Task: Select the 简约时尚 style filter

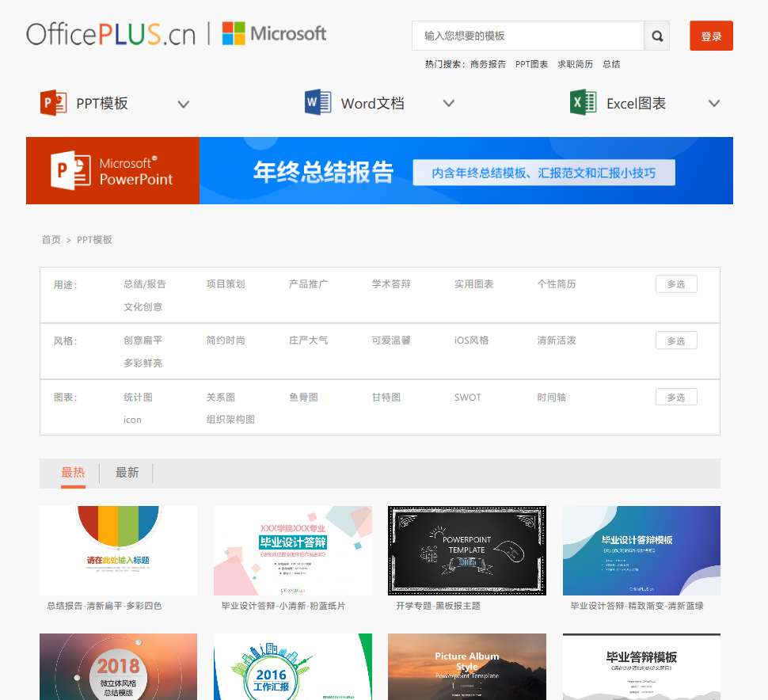Action: (x=226, y=340)
